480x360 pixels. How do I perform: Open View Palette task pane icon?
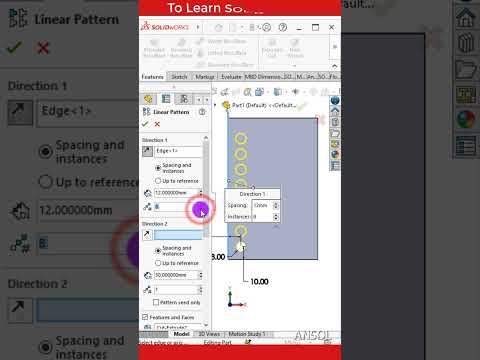click(335, 144)
